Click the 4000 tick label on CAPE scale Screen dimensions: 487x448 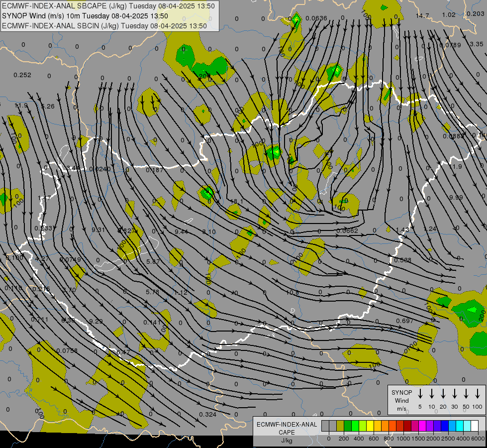(463, 439)
